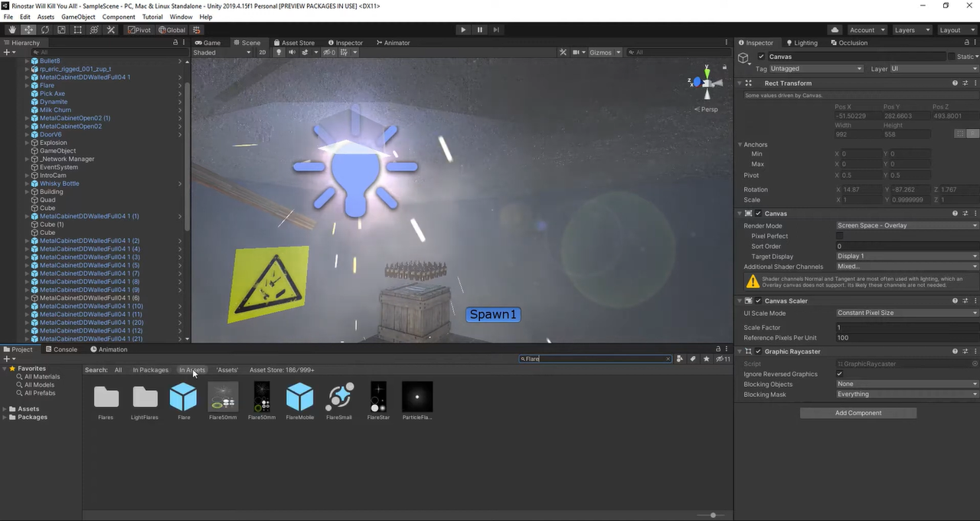The height and width of the screenshot is (521, 980).
Task: Disable the Canvas Scaler component checkbox
Action: click(759, 301)
